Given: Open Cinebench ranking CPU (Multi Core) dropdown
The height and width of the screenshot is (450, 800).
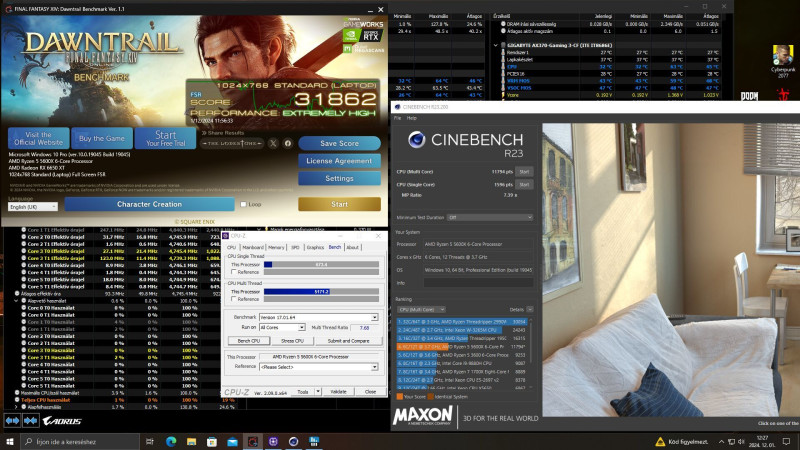Looking at the screenshot, I should point(421,309).
